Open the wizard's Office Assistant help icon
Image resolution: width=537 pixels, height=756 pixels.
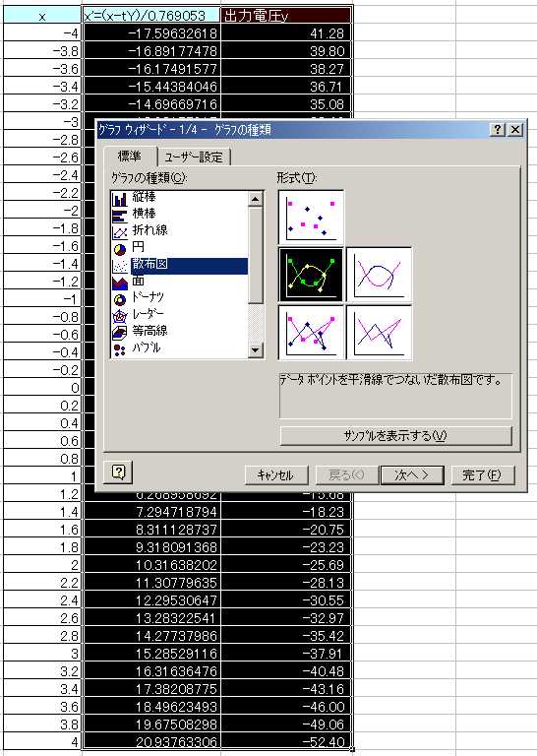(x=118, y=472)
